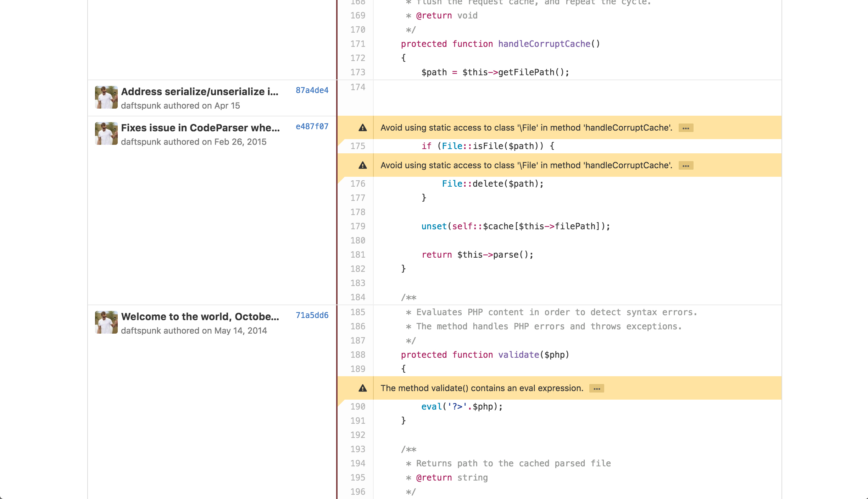Click 'protected function validate($php)' line
This screenshot has height=499, width=868.
tap(485, 355)
